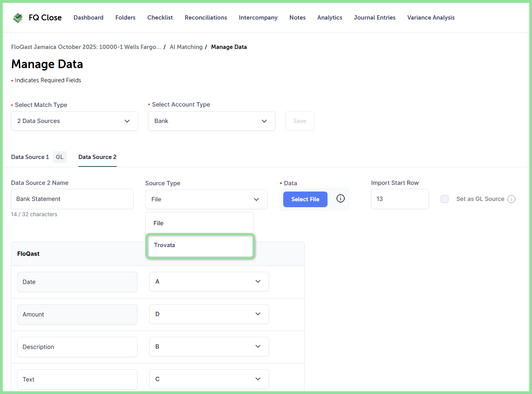Click the 14 / 32 characters counter
Screen dimensions: 532x394
click(34, 214)
